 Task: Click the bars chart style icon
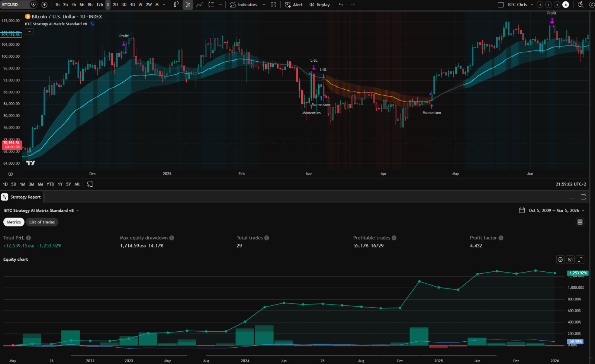(176, 5)
